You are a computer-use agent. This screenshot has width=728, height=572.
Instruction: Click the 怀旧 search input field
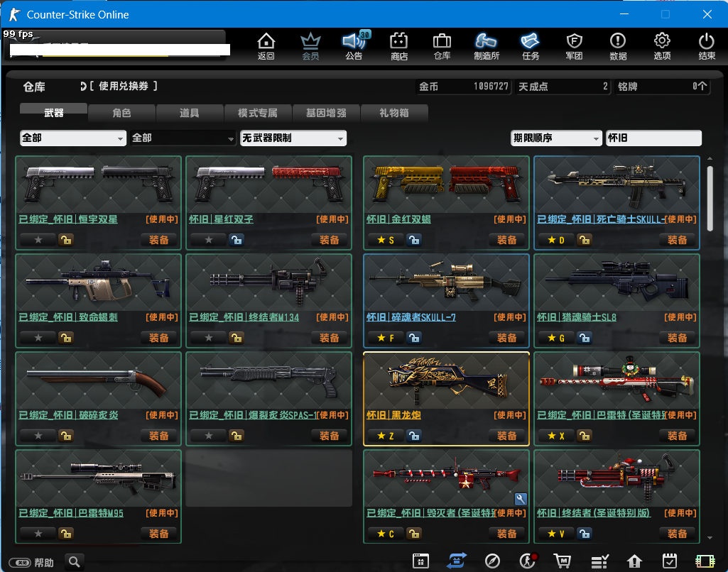pyautogui.click(x=653, y=138)
